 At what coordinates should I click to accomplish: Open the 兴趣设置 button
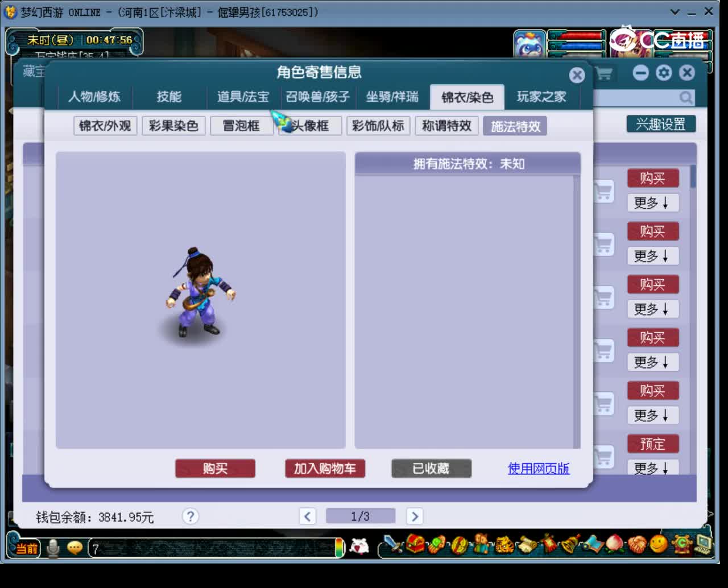[x=661, y=124]
